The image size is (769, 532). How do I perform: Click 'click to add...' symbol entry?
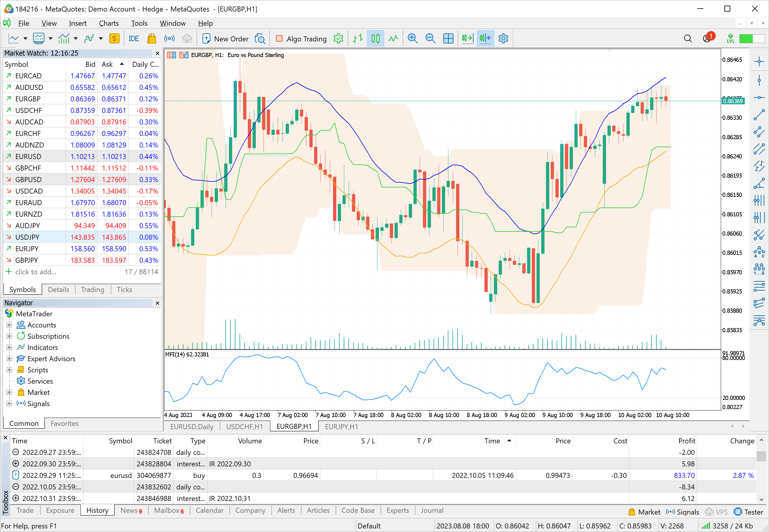click(36, 272)
